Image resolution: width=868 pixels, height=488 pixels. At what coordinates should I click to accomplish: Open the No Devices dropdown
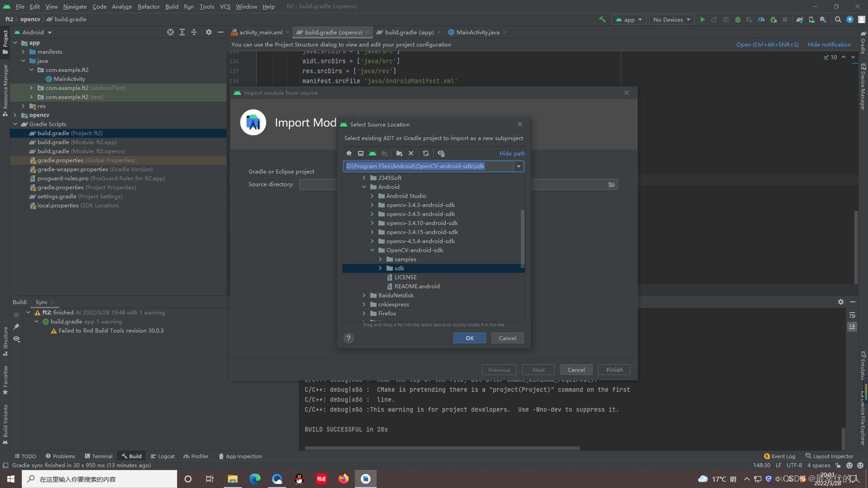672,20
